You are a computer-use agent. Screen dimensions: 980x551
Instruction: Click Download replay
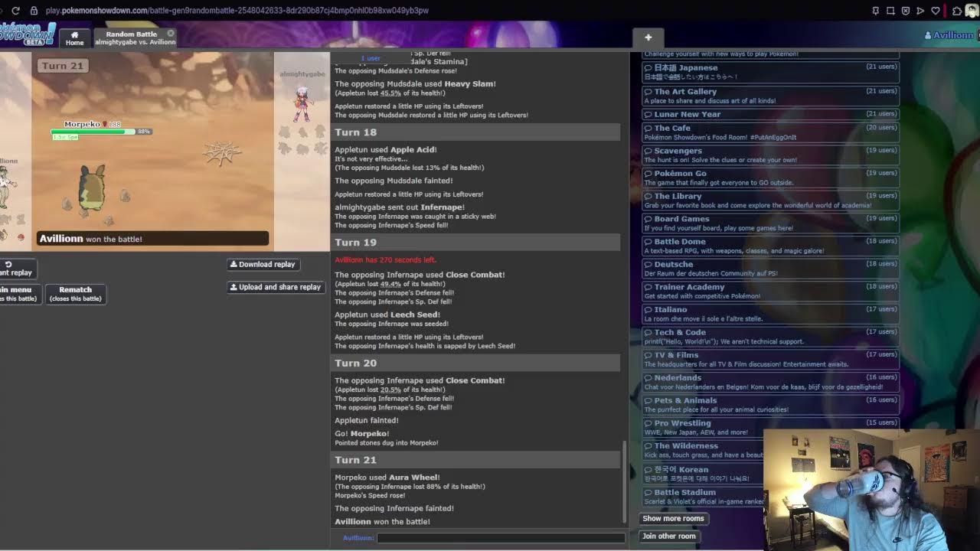[262, 264]
